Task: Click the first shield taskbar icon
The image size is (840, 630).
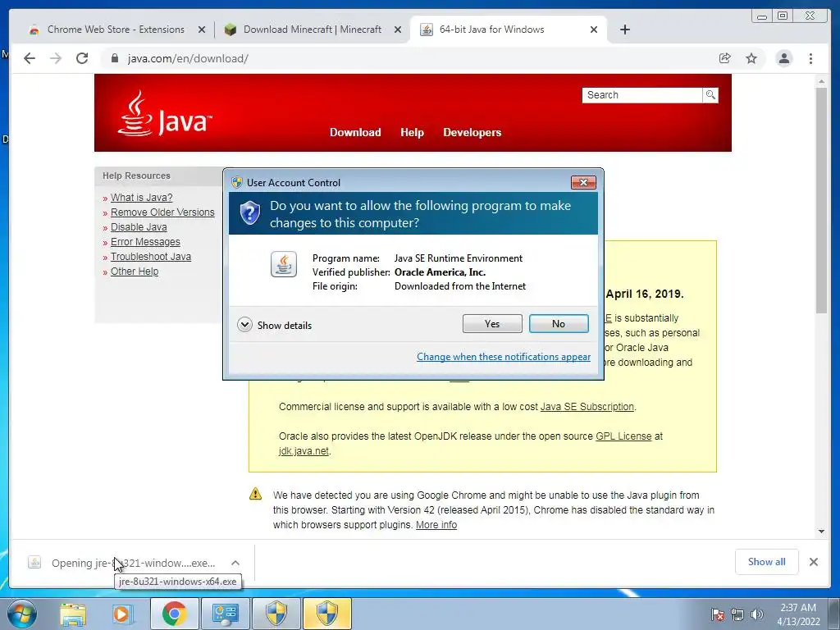Action: tap(276, 614)
